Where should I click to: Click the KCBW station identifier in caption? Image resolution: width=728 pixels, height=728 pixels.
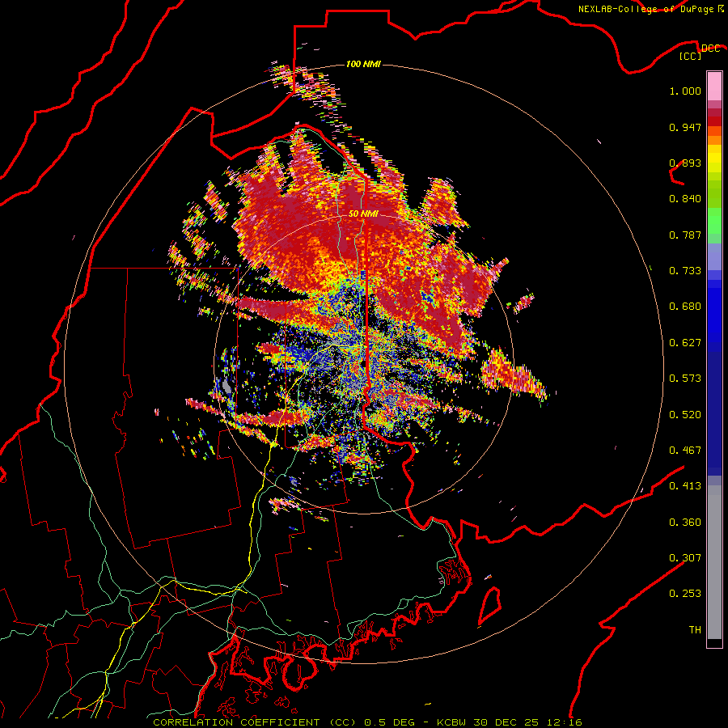point(453,722)
